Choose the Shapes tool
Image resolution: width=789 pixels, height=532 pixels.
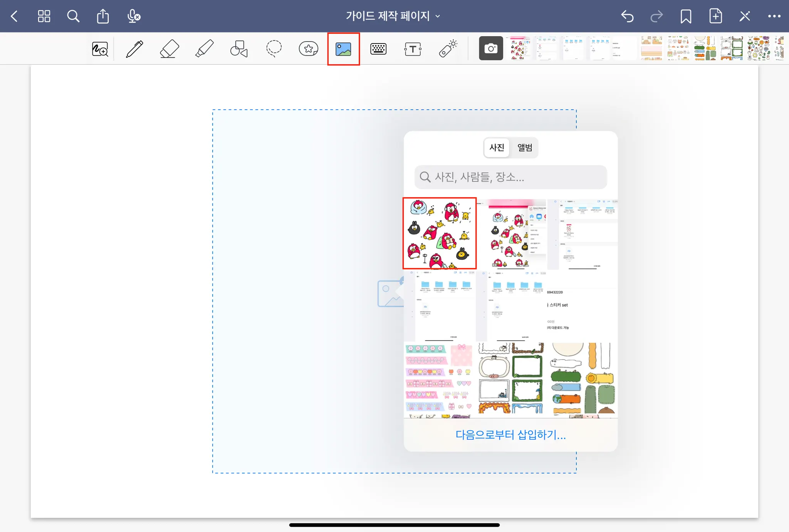tap(239, 49)
